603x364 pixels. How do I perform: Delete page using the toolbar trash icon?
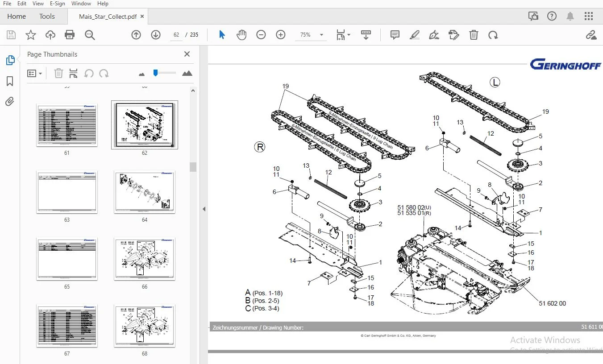(474, 35)
